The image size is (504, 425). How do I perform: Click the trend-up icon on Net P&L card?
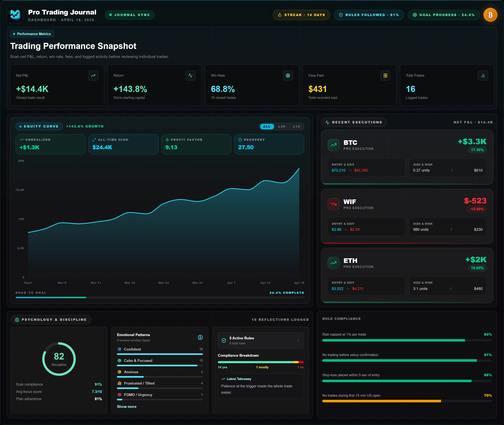[93, 76]
